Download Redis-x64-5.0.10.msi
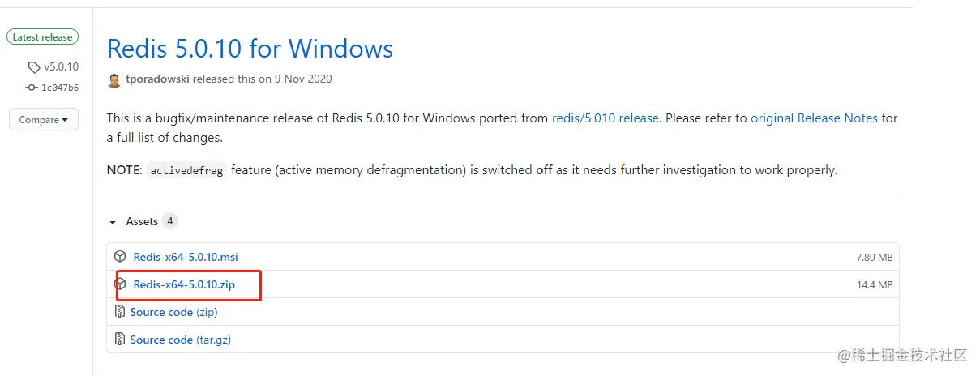Image resolution: width=980 pixels, height=376 pixels. click(x=186, y=257)
